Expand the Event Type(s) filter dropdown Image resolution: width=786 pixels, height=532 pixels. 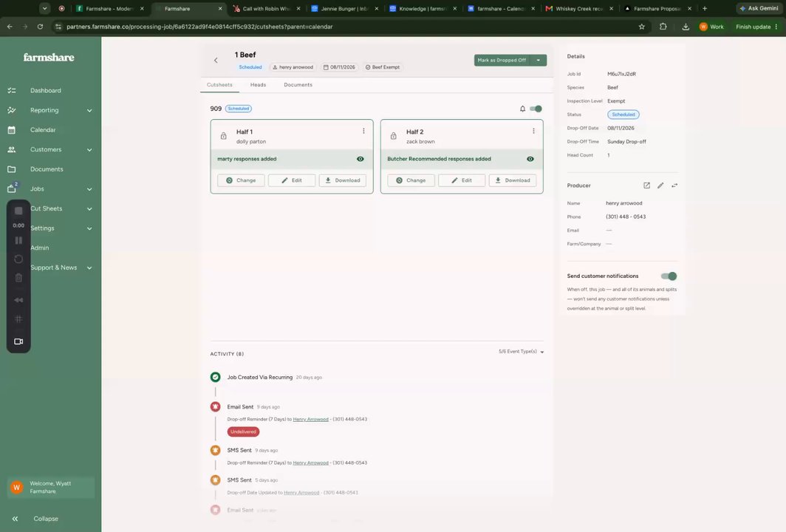click(522, 352)
